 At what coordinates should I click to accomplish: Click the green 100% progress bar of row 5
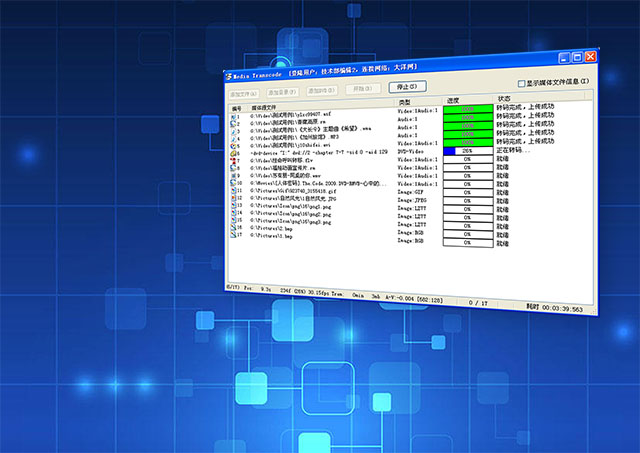pyautogui.click(x=468, y=142)
